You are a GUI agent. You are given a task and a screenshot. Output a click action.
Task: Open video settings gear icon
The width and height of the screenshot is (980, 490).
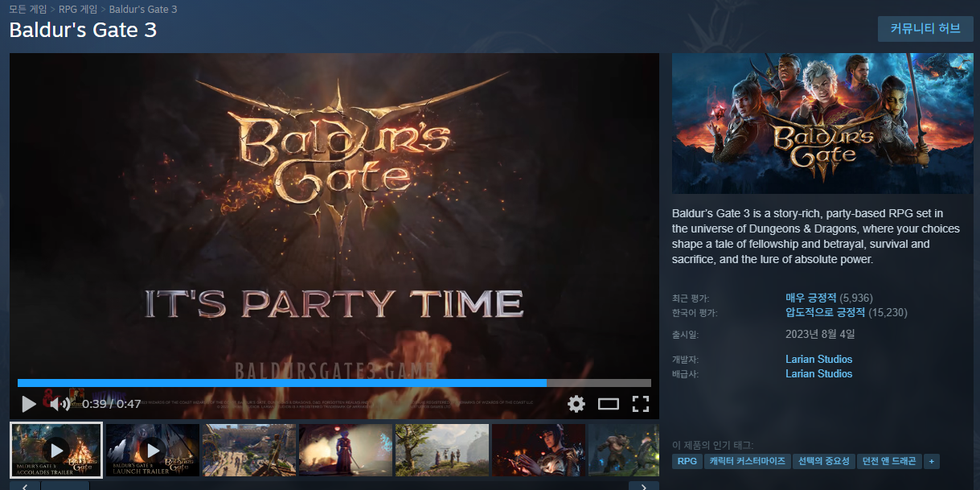point(576,403)
